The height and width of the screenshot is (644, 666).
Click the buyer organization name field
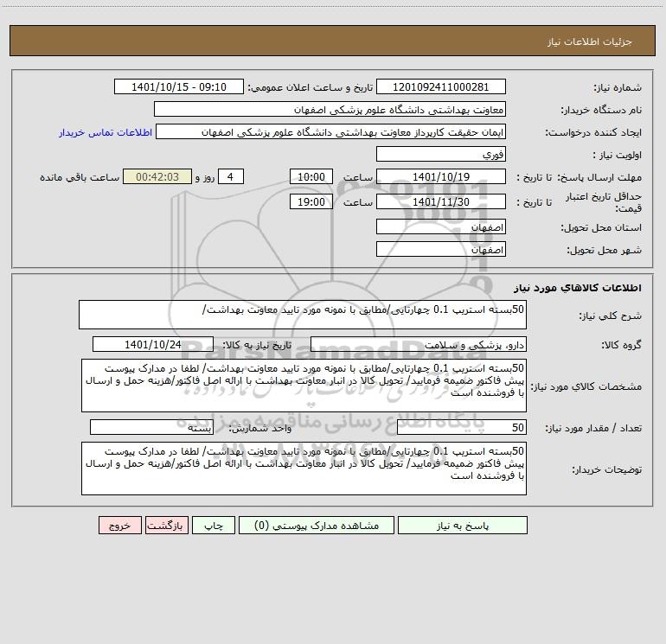330,109
